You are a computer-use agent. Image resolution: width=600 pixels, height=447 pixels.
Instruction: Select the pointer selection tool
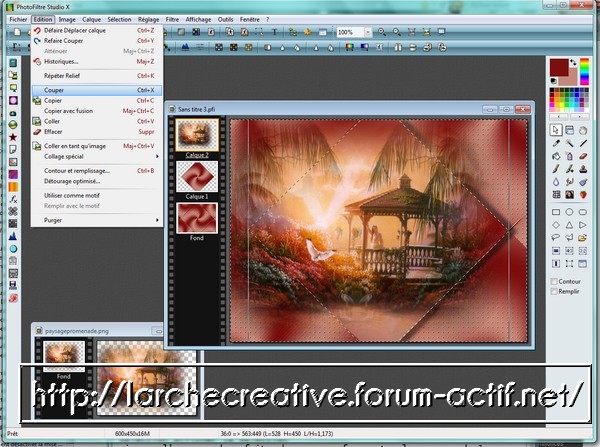click(x=556, y=131)
